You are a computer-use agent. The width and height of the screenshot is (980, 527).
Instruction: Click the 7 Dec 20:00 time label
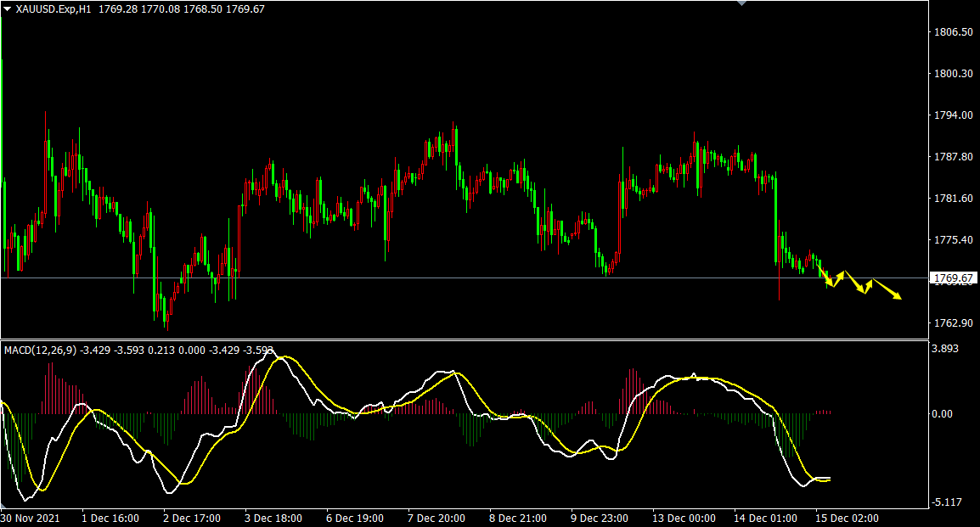coord(436,518)
